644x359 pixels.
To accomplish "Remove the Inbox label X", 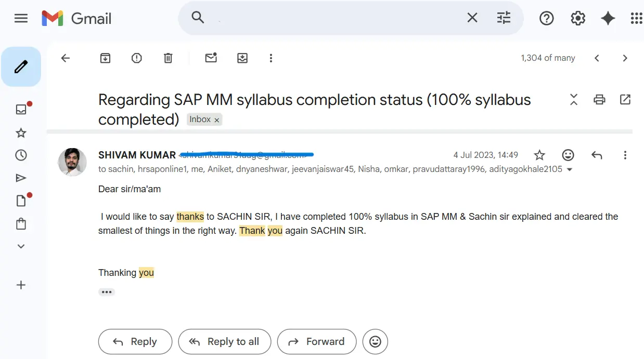I will pyautogui.click(x=217, y=120).
